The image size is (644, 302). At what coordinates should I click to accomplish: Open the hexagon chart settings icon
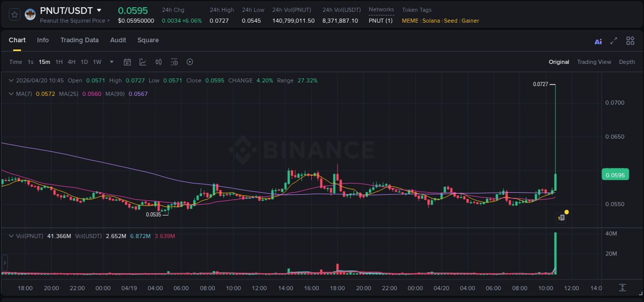190,62
